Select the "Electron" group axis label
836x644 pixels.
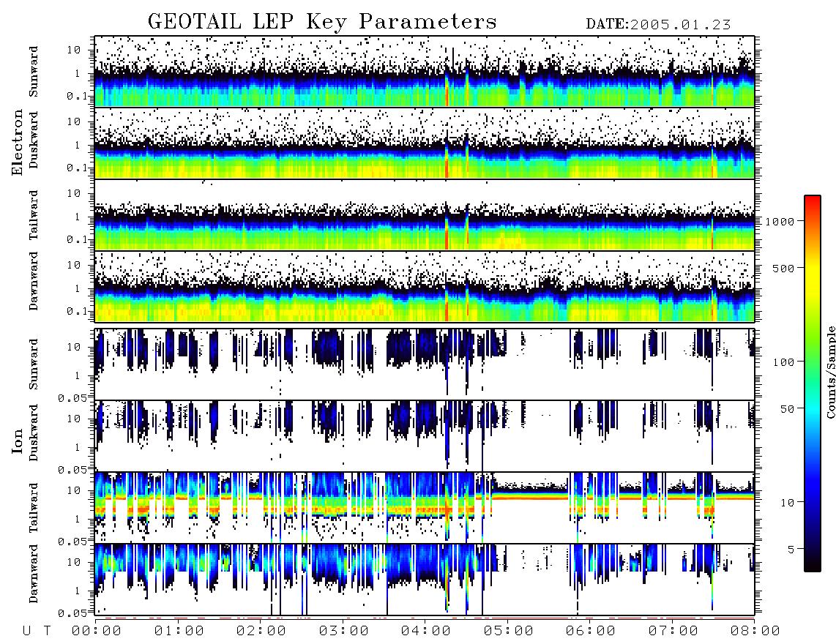pyautogui.click(x=18, y=142)
